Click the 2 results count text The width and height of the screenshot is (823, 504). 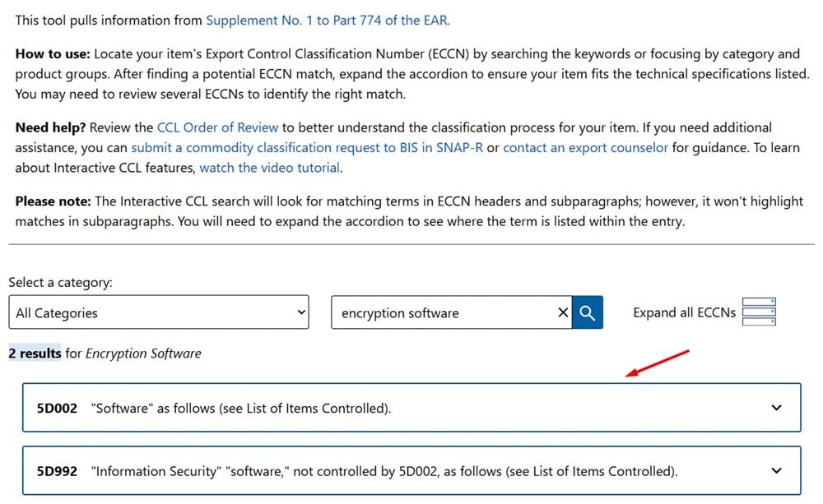pyautogui.click(x=35, y=354)
